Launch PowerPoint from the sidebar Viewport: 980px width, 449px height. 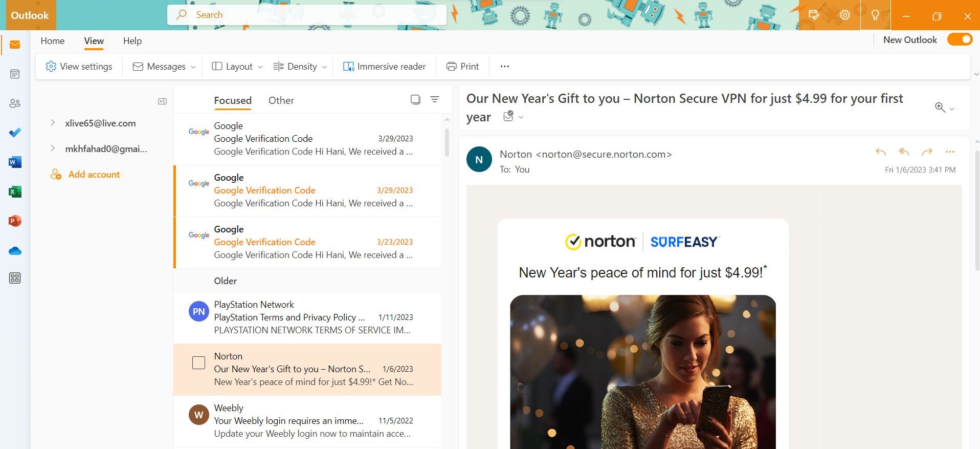coord(15,221)
